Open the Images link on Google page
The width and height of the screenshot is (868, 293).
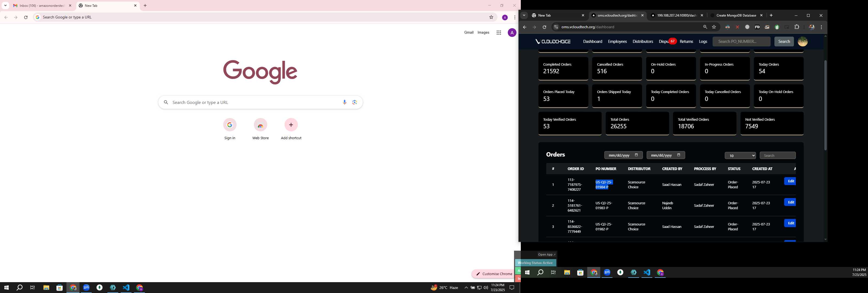tap(483, 33)
